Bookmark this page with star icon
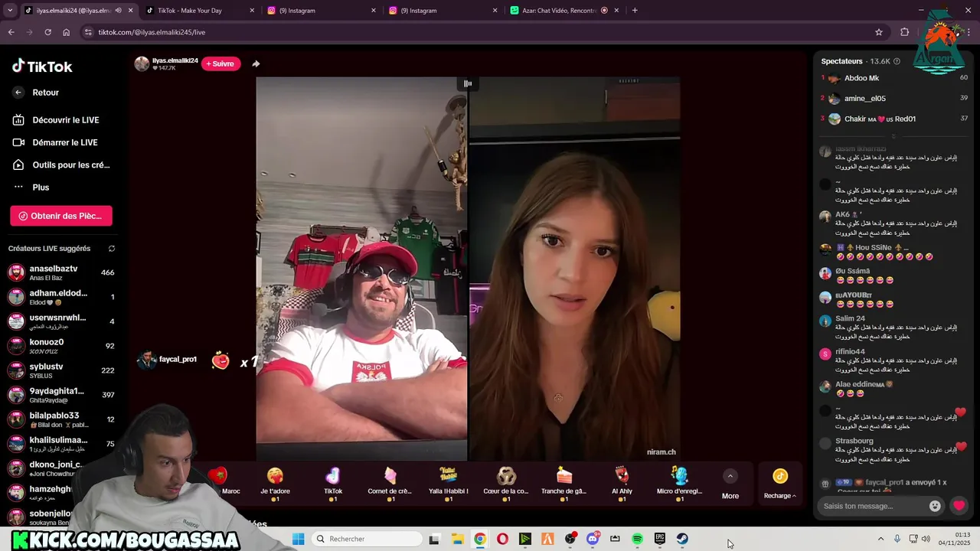The height and width of the screenshot is (551, 980). click(x=879, y=32)
